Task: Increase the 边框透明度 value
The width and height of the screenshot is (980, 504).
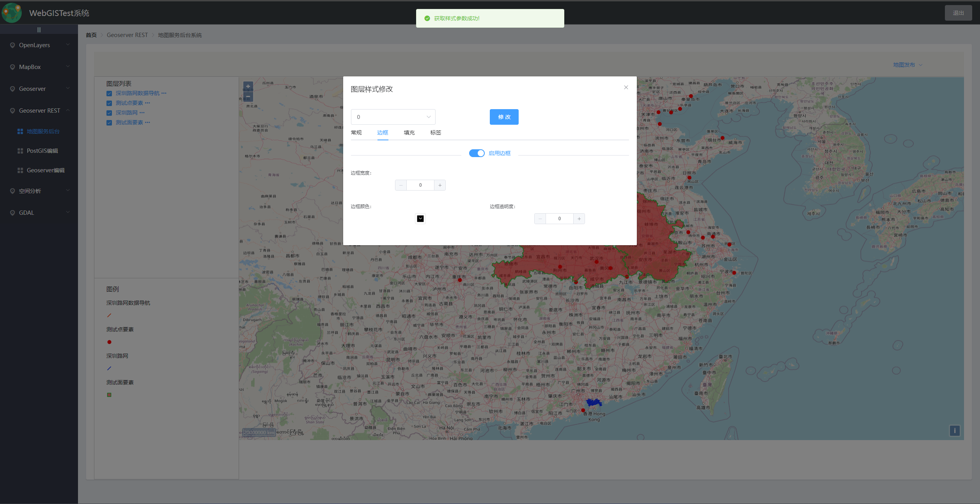Action: click(x=579, y=219)
